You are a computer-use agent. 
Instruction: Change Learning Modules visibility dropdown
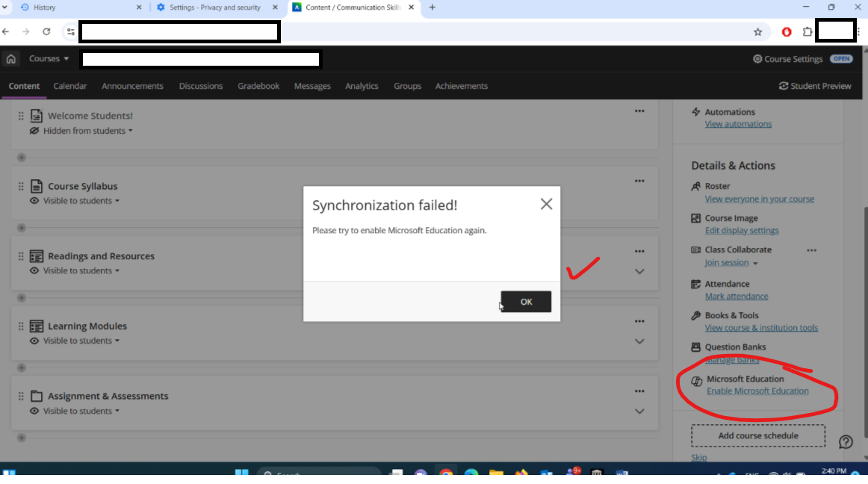75,341
